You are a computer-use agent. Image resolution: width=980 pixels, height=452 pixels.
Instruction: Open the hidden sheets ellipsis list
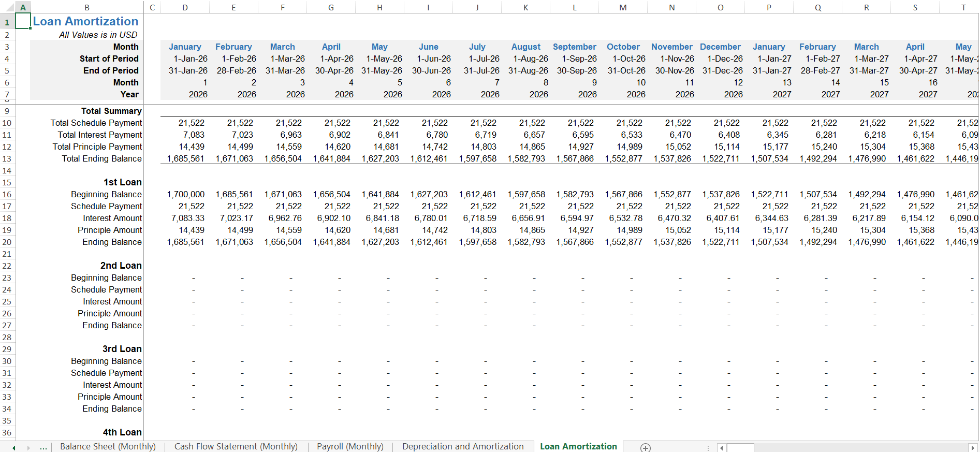point(43,447)
